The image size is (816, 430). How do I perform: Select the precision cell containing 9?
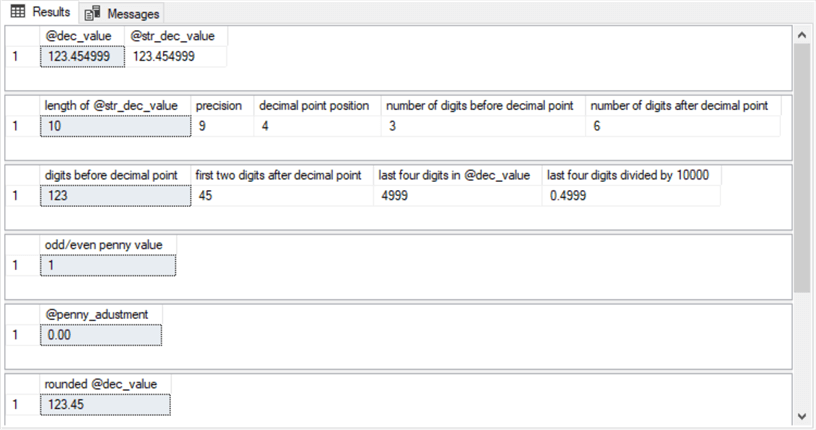pyautogui.click(x=221, y=127)
